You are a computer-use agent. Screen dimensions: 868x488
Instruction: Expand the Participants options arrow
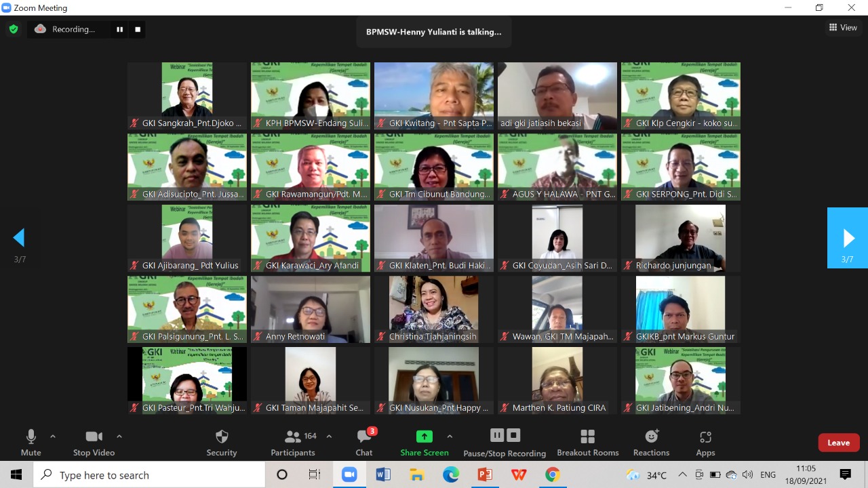329,436
